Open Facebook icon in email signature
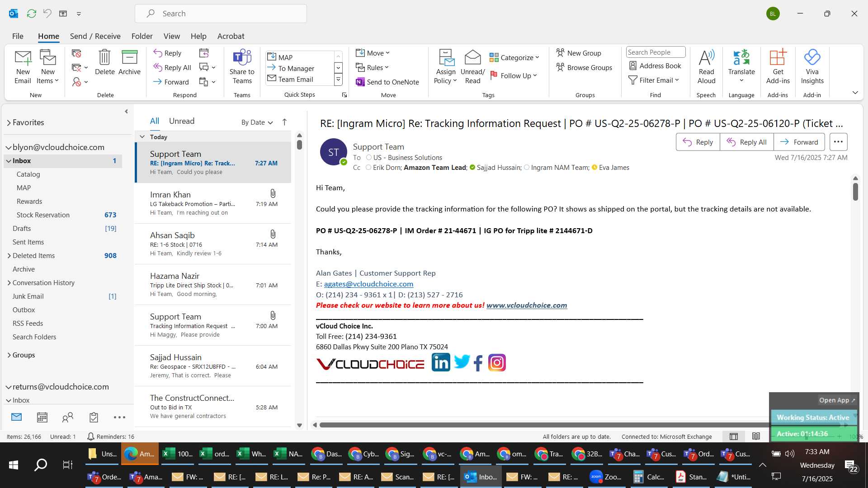This screenshot has width=868, height=488. (x=478, y=363)
